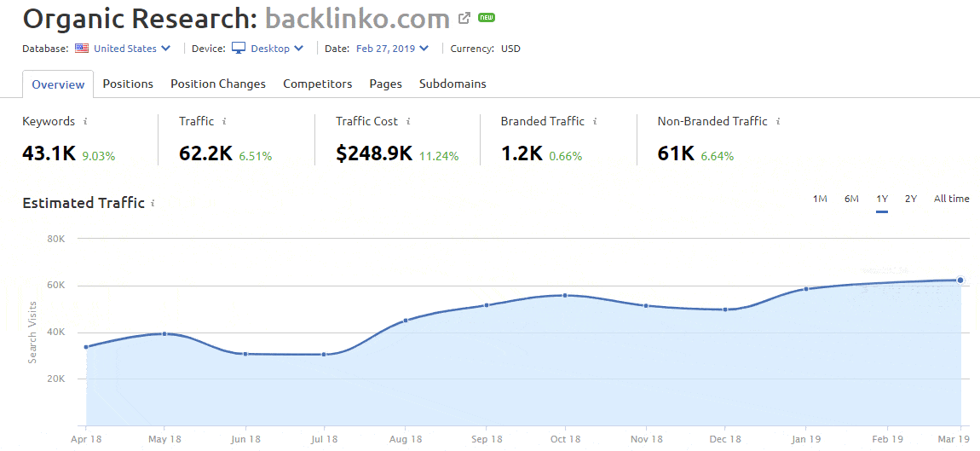The image size is (980, 451).
Task: Click the Aug 18 data point
Action: 405,321
